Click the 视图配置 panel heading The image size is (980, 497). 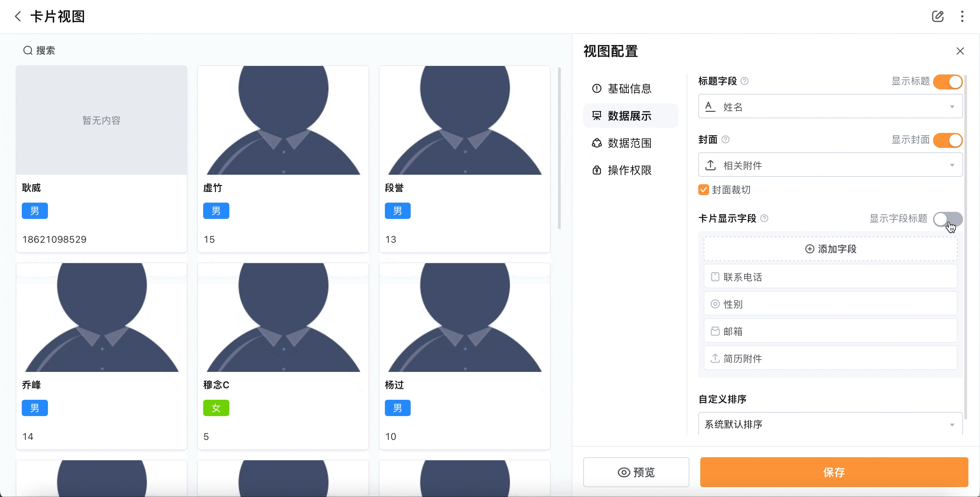pos(610,51)
